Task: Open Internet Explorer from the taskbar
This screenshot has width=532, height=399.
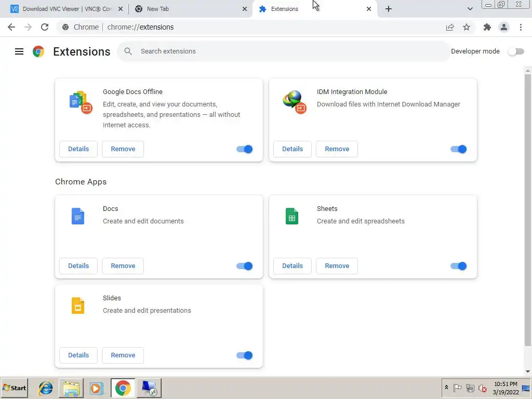Action: [x=46, y=388]
